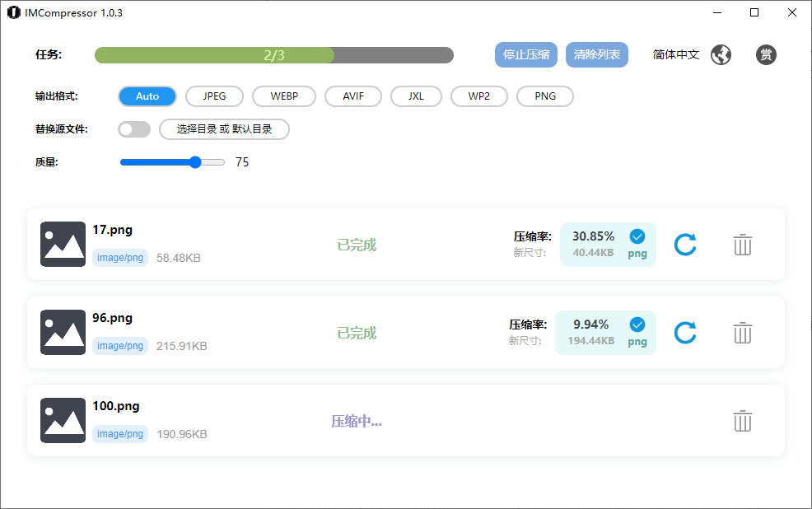Recompress 96.png with its refresh icon

684,333
